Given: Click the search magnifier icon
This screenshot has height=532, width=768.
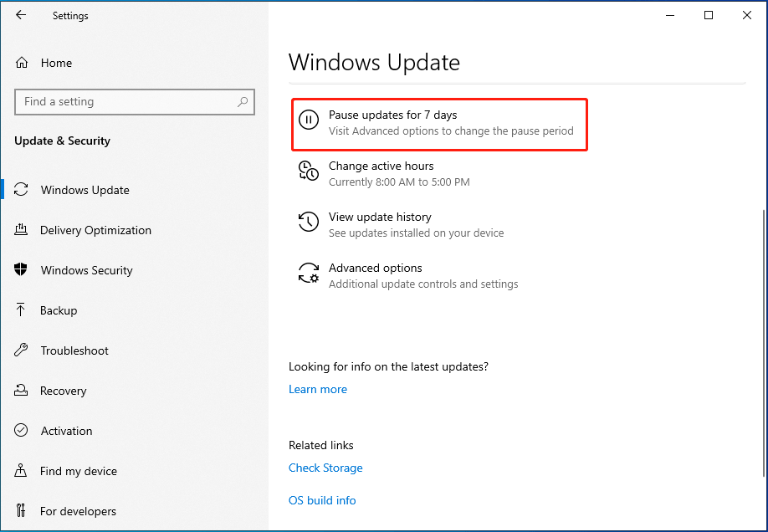Looking at the screenshot, I should coord(243,102).
